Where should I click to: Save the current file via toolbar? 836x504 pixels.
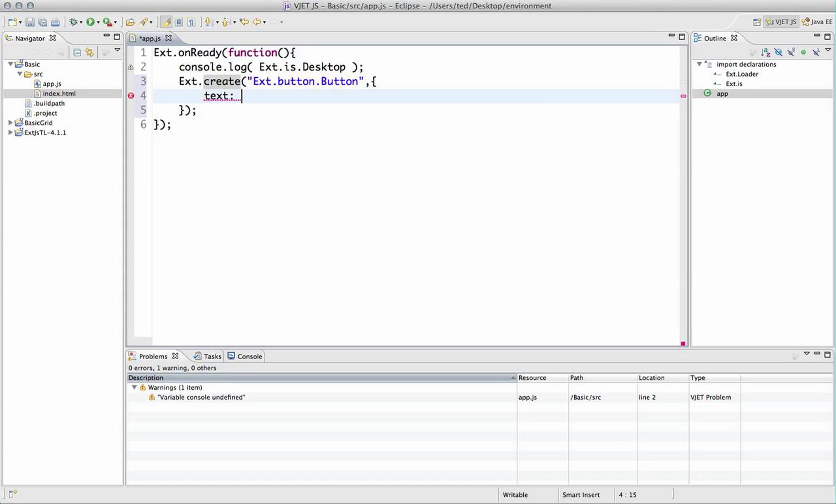30,22
